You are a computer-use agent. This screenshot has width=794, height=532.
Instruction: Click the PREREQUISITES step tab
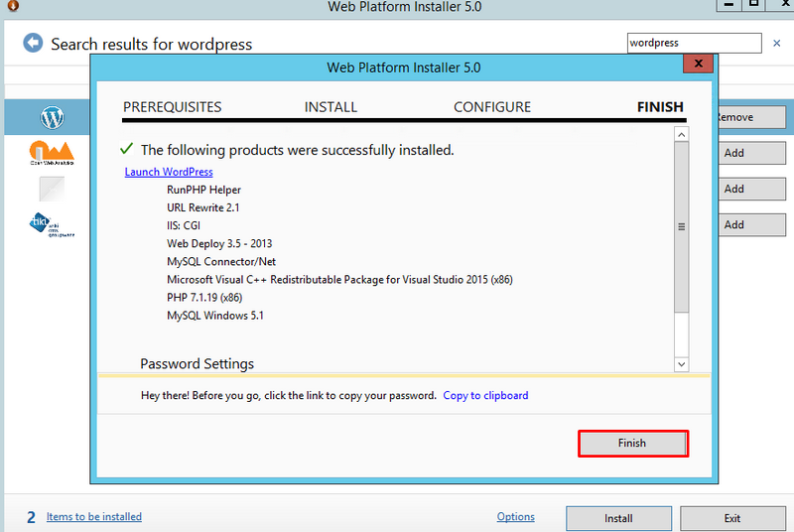pyautogui.click(x=172, y=107)
